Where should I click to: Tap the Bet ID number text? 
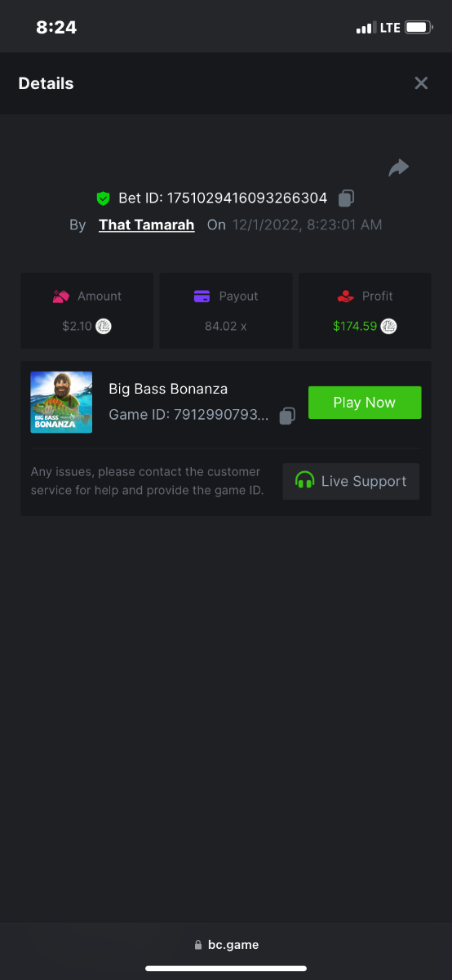[247, 198]
